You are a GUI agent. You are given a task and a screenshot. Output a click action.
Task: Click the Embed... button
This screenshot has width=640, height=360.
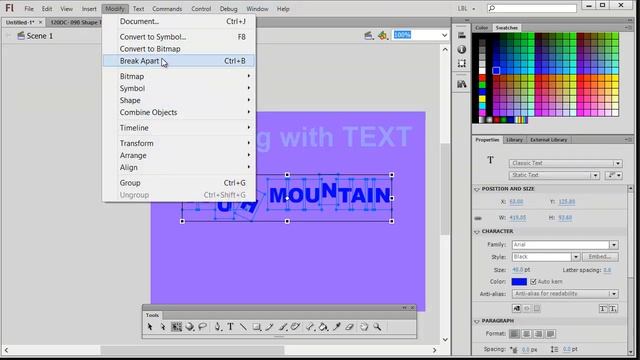600,257
